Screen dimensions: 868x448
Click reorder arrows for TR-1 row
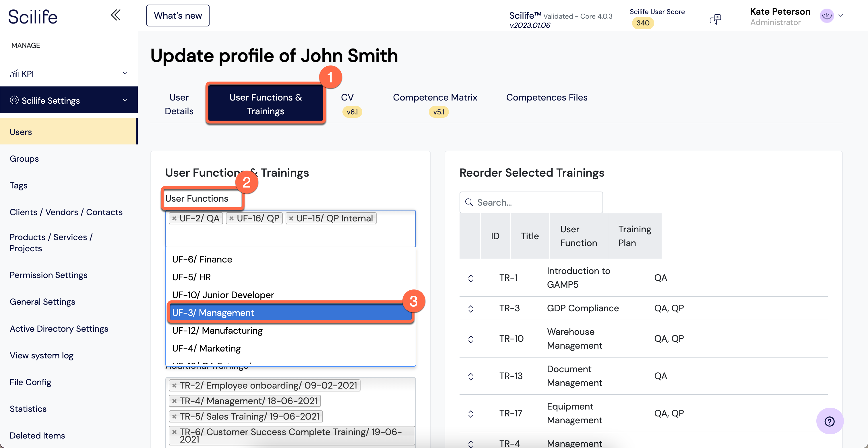(x=471, y=278)
